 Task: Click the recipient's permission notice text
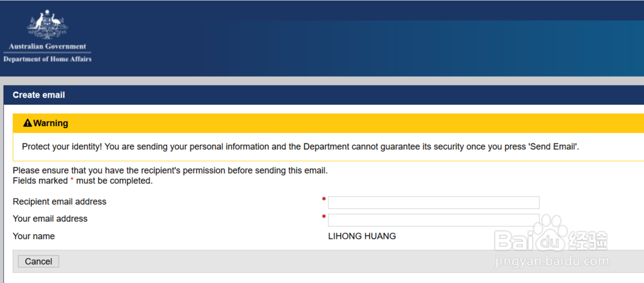point(171,170)
